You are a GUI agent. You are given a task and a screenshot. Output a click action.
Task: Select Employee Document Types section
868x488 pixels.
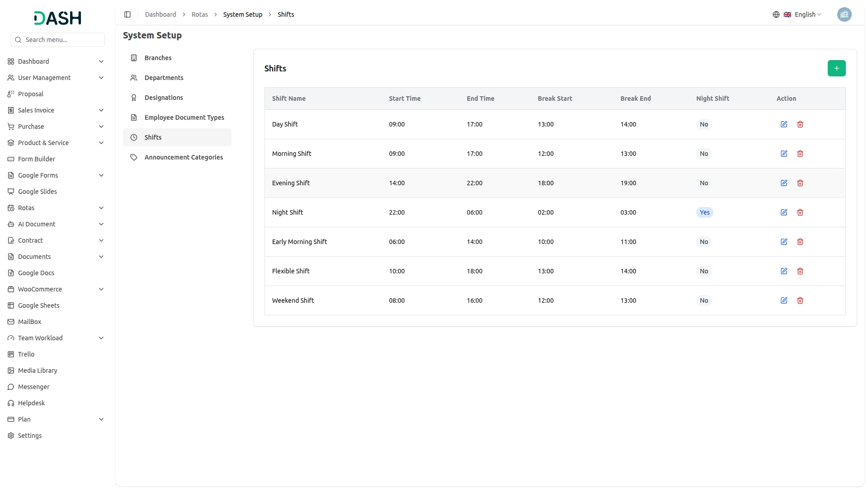[x=184, y=117]
